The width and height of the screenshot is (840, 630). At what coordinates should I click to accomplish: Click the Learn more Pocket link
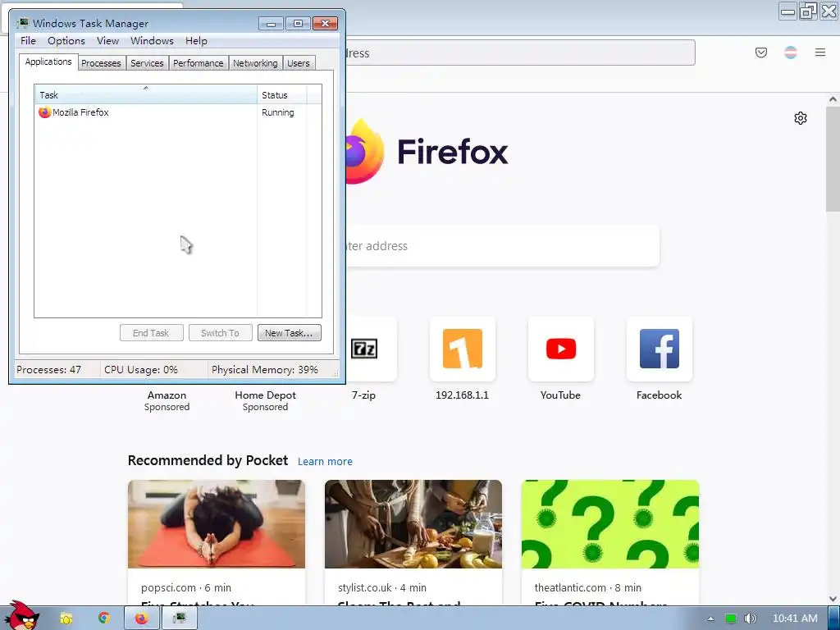325,461
